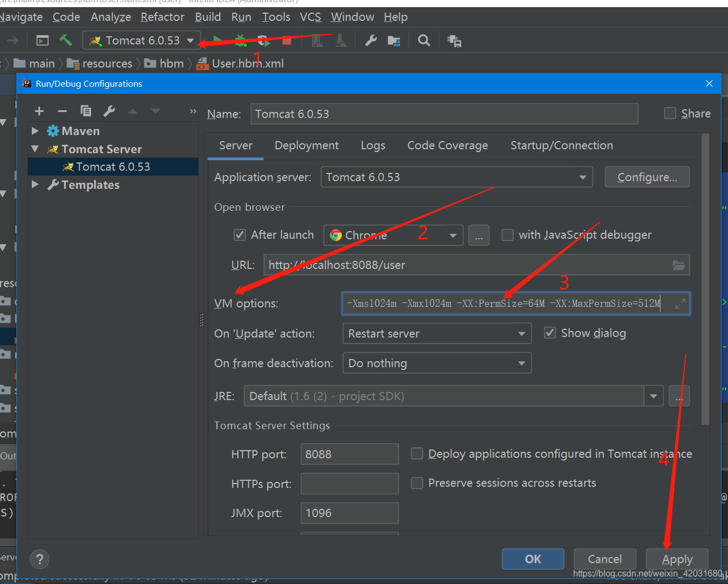728x584 pixels.
Task: Click the double-chevron more actions icon
Action: click(x=193, y=111)
